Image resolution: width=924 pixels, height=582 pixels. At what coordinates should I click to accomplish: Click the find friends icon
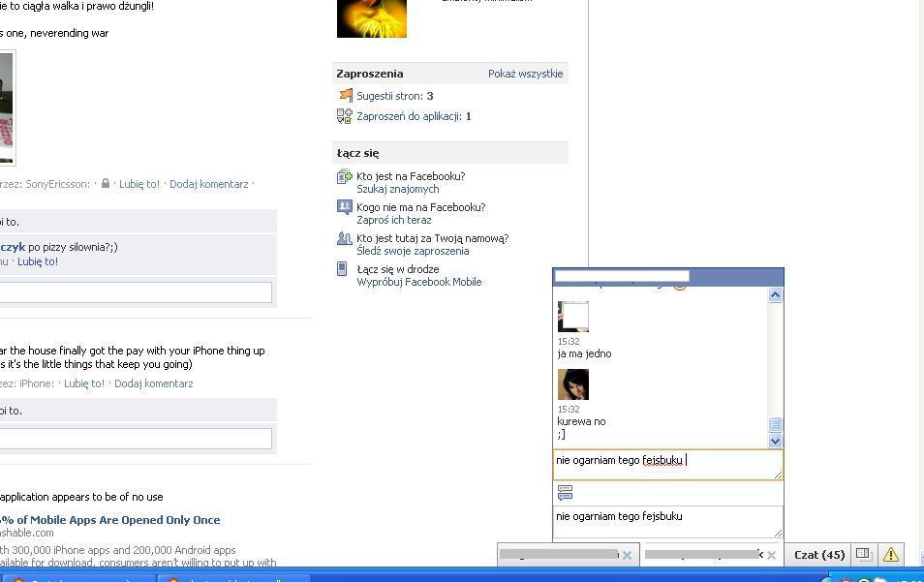pyautogui.click(x=344, y=177)
